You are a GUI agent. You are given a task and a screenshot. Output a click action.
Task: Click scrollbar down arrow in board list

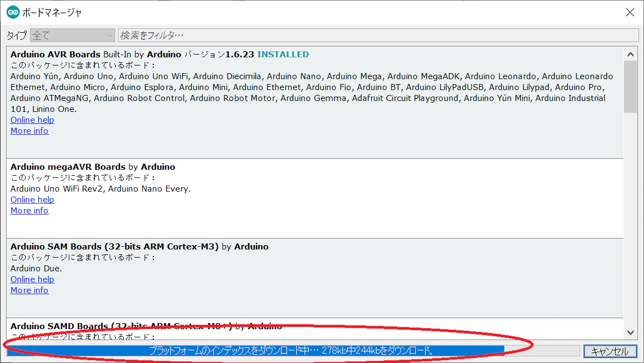coord(630,332)
